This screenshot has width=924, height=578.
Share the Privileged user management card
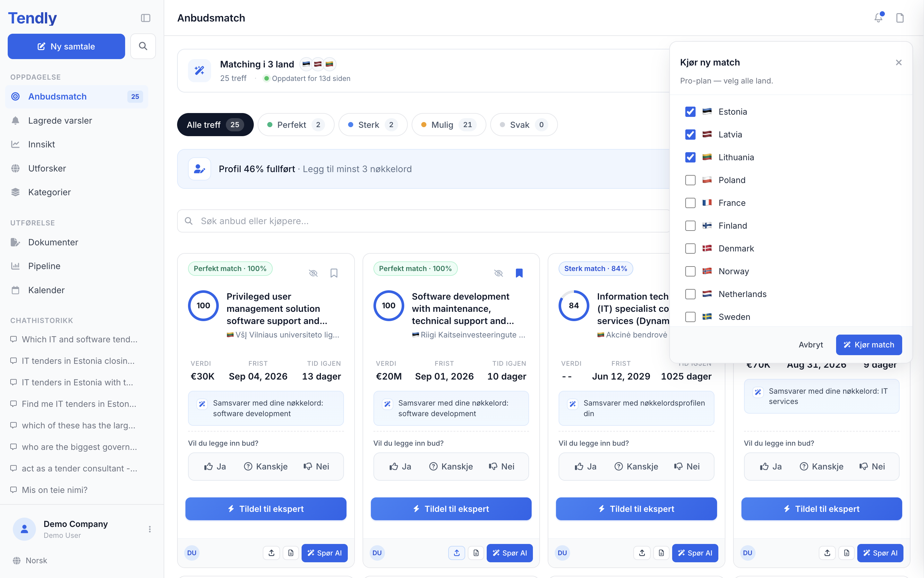pyautogui.click(x=271, y=553)
